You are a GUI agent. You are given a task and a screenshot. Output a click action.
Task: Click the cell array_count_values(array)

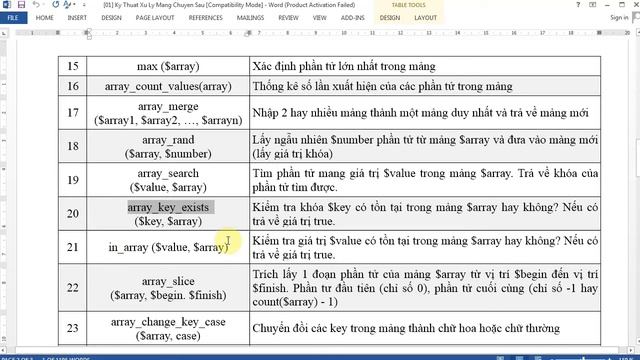168,86
